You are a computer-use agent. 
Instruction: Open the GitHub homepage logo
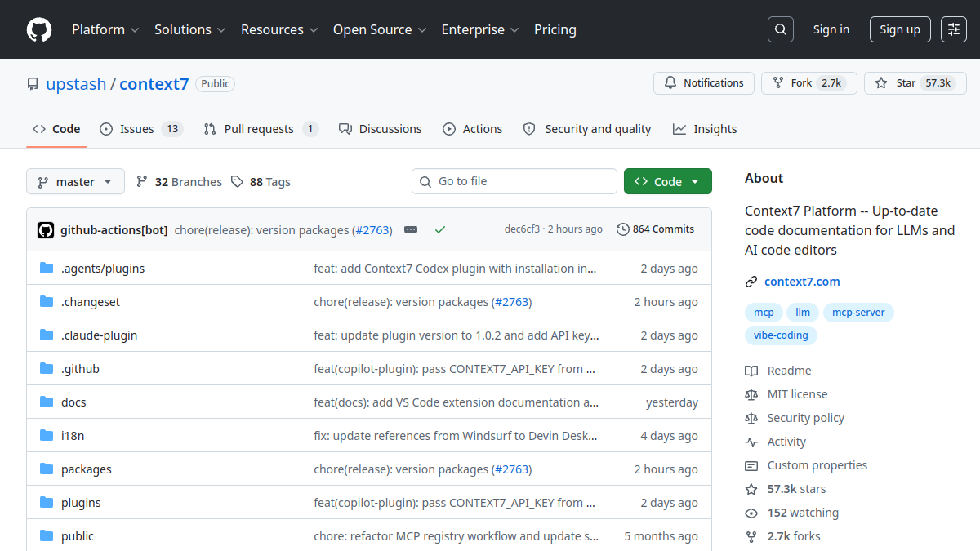pyautogui.click(x=39, y=29)
